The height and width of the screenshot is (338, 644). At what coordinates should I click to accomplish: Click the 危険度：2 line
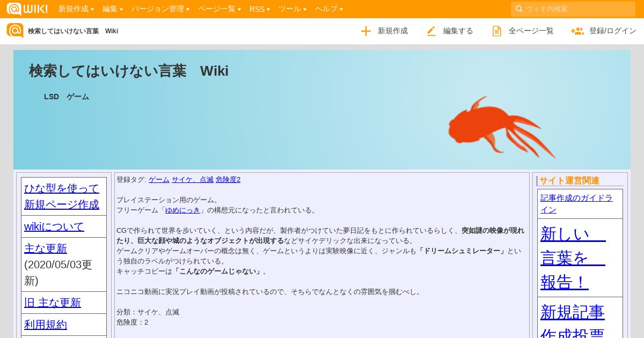(x=132, y=322)
